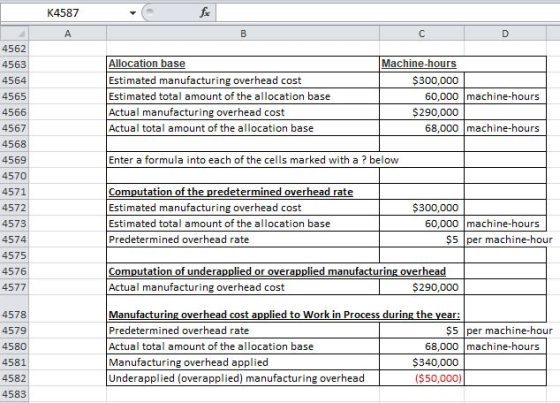Select $290,000 cell in row 4566
The image size is (560, 403).
tap(422, 112)
